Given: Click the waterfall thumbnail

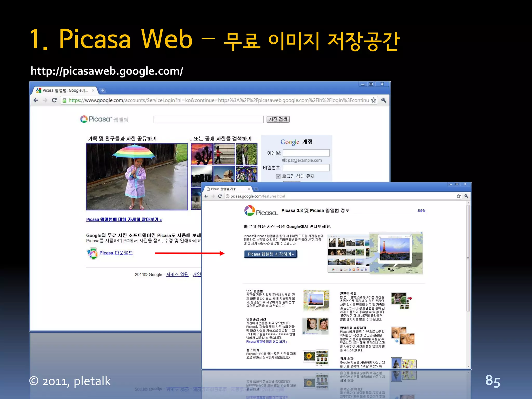Looking at the screenshot, I should point(247,154).
